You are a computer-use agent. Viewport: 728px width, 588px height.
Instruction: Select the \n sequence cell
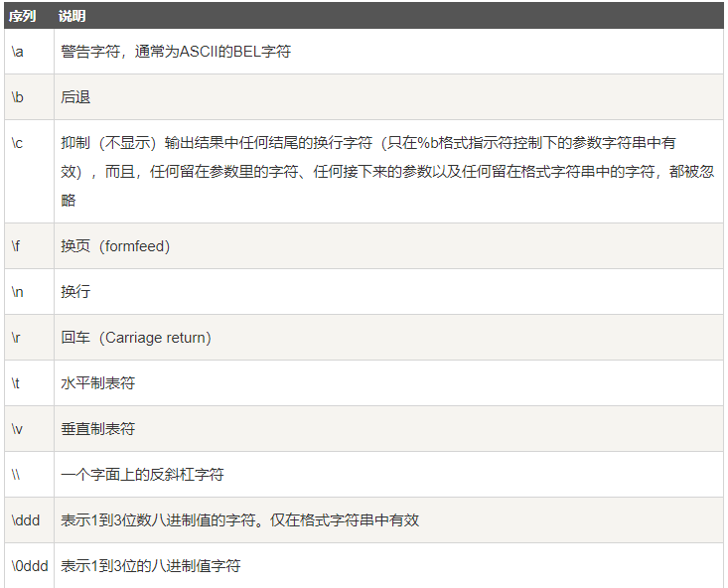pyautogui.click(x=29, y=291)
